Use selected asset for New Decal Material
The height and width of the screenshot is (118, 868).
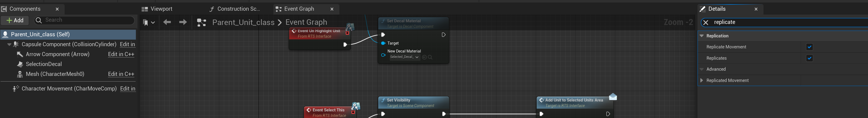coord(424,57)
